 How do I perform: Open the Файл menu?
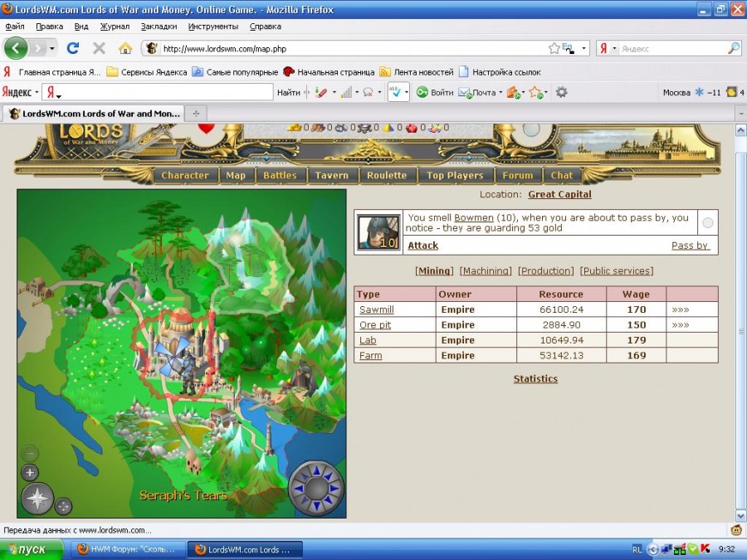point(15,27)
